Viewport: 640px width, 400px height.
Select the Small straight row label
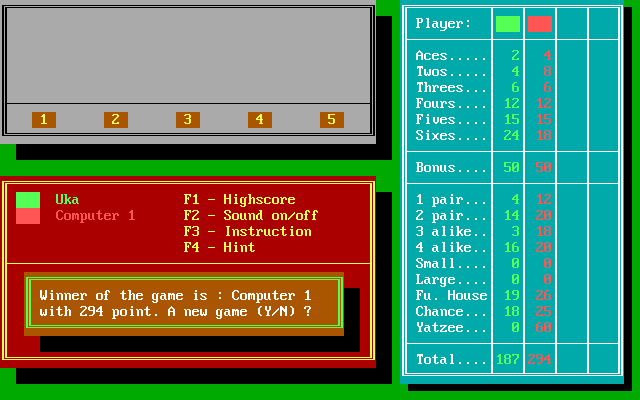[451, 264]
